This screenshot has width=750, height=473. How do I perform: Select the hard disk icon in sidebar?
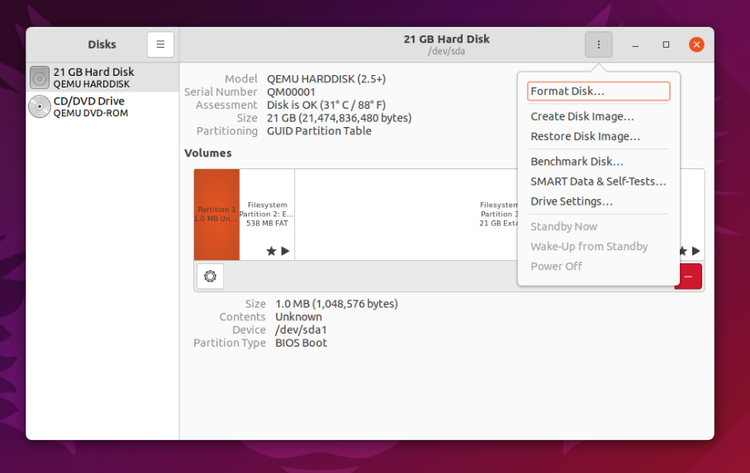tap(40, 77)
